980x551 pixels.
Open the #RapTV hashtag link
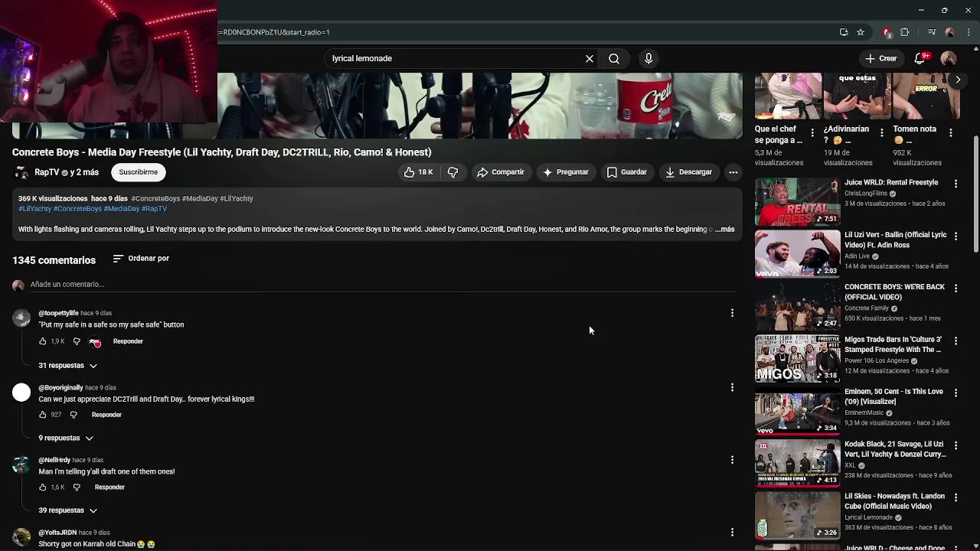[154, 209]
